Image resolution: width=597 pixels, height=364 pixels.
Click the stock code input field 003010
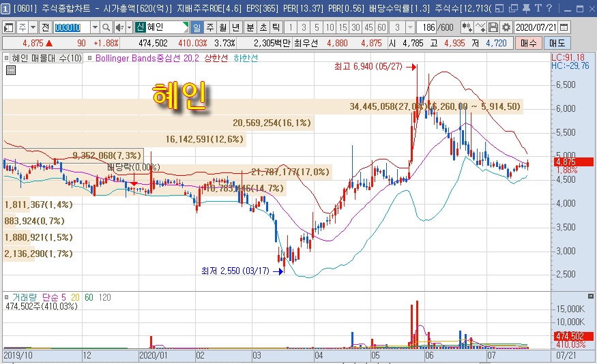point(72,27)
